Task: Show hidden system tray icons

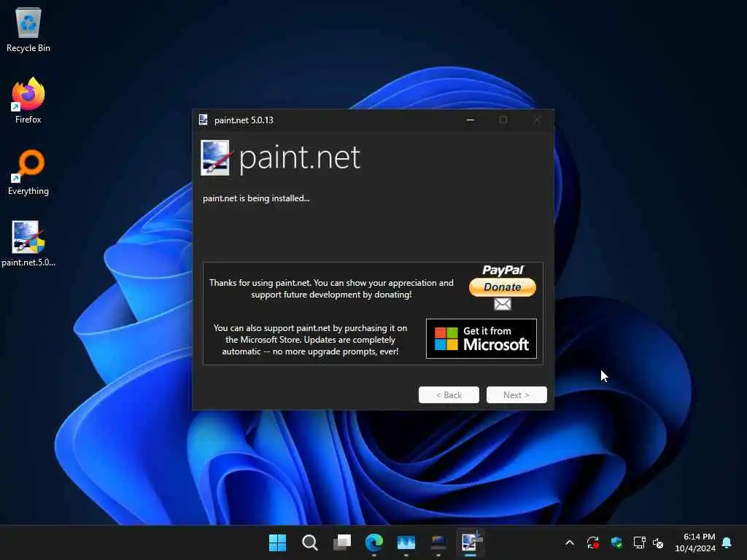Action: tap(570, 542)
